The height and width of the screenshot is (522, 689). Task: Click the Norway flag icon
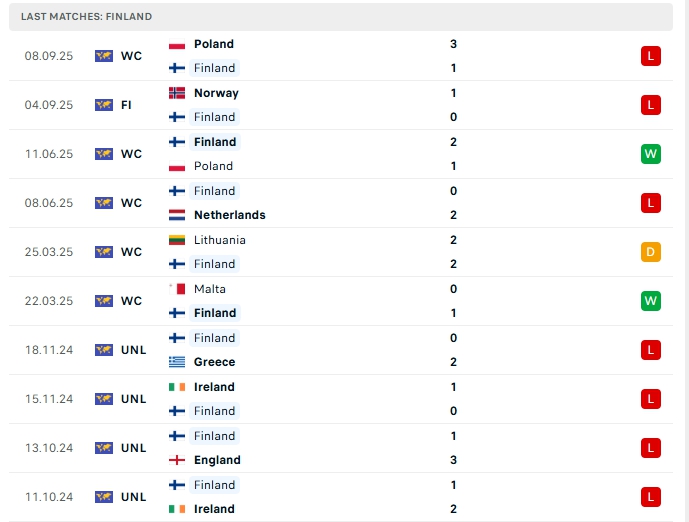177,93
